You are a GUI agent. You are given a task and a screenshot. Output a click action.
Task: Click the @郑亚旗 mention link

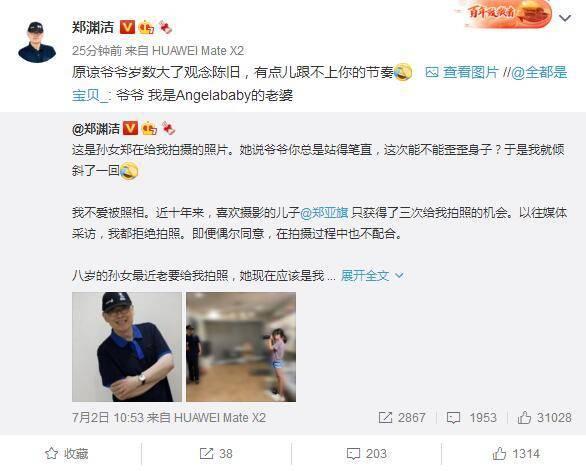pos(324,212)
